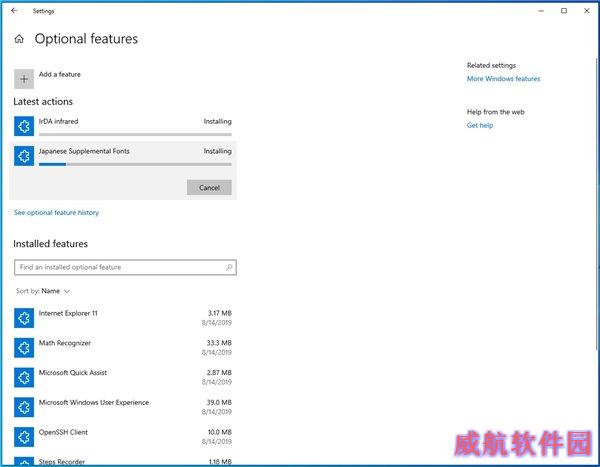Open See optional feature history link

[x=56, y=212]
